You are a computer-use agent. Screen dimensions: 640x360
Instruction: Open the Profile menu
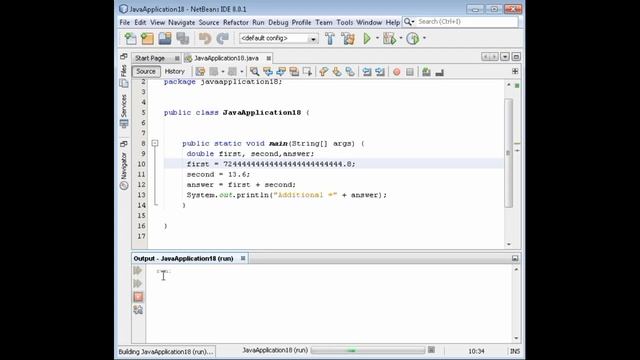tap(302, 22)
